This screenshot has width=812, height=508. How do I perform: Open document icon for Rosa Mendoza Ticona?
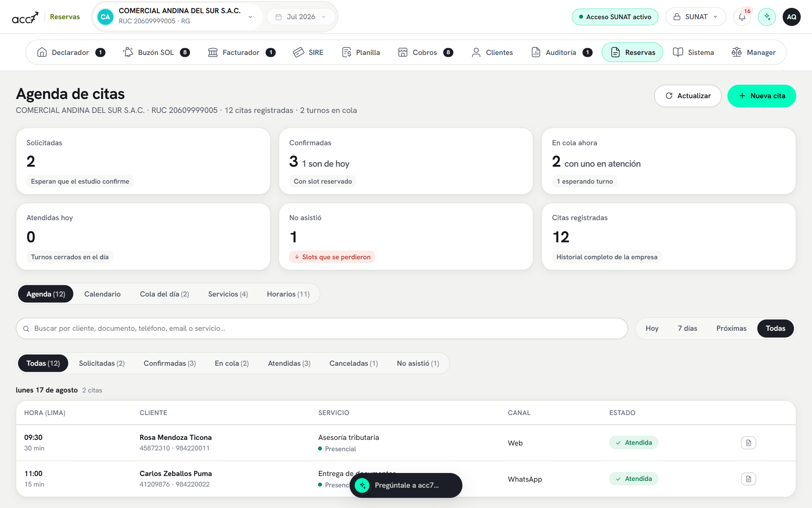[x=748, y=443]
